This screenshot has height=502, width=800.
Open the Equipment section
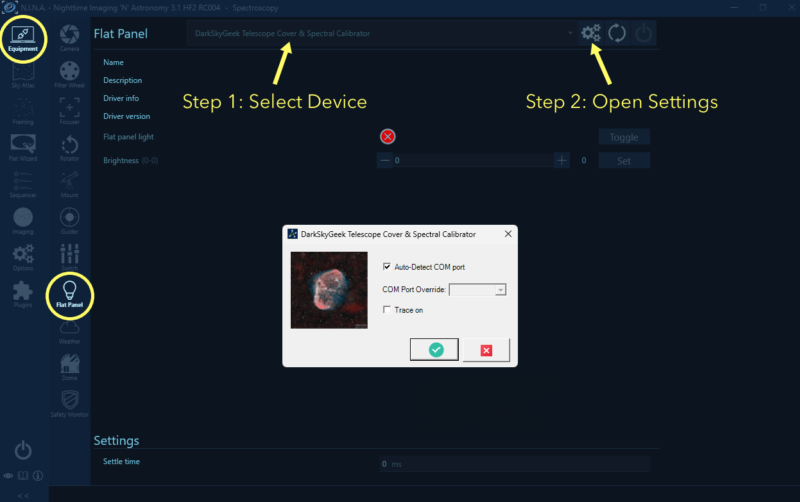23,39
